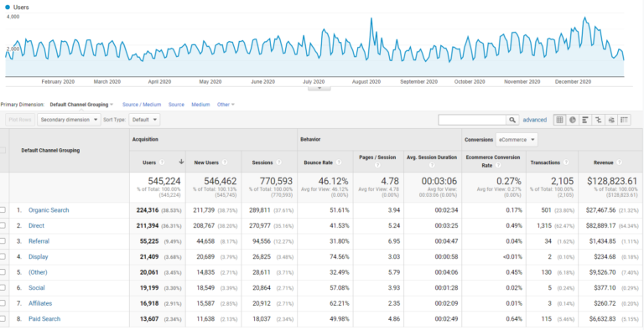Switch to the Performance bar view

point(585,120)
